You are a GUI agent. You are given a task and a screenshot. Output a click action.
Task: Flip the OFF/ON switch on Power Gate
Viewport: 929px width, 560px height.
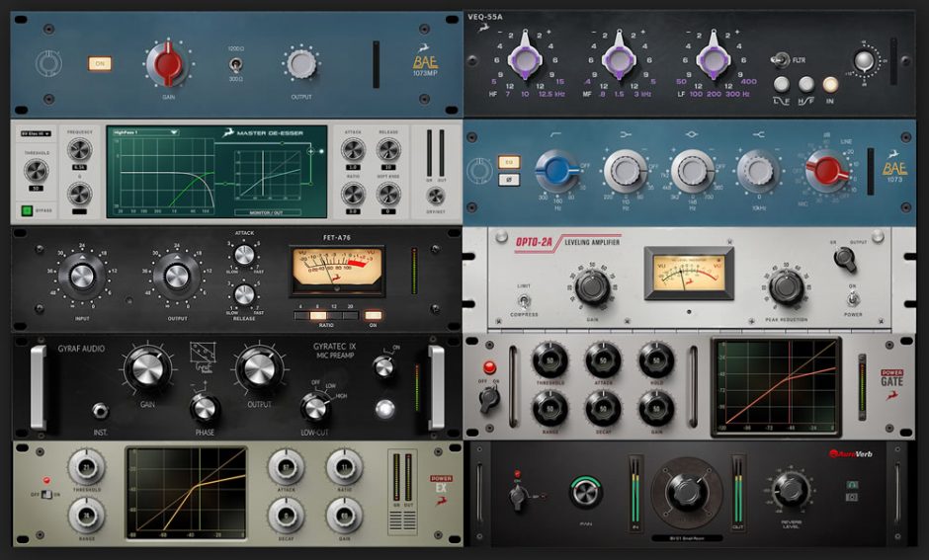(x=489, y=400)
